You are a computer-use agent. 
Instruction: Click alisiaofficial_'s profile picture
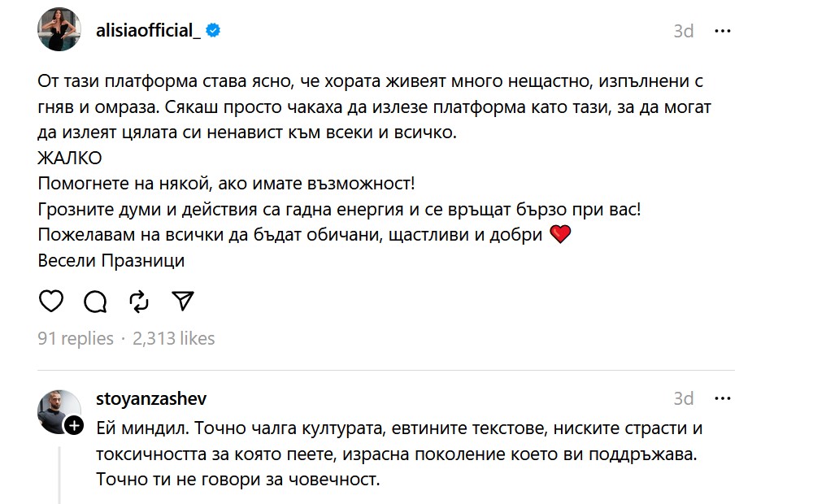58,31
